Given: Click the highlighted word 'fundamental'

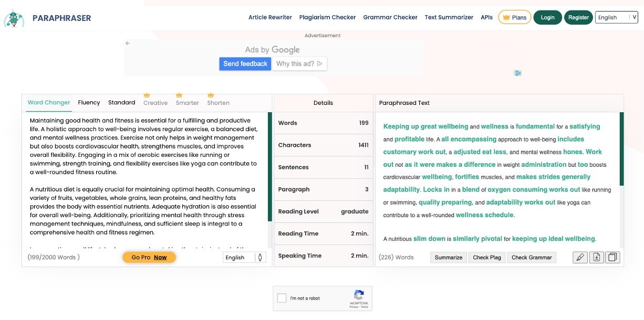Looking at the screenshot, I should [535, 126].
